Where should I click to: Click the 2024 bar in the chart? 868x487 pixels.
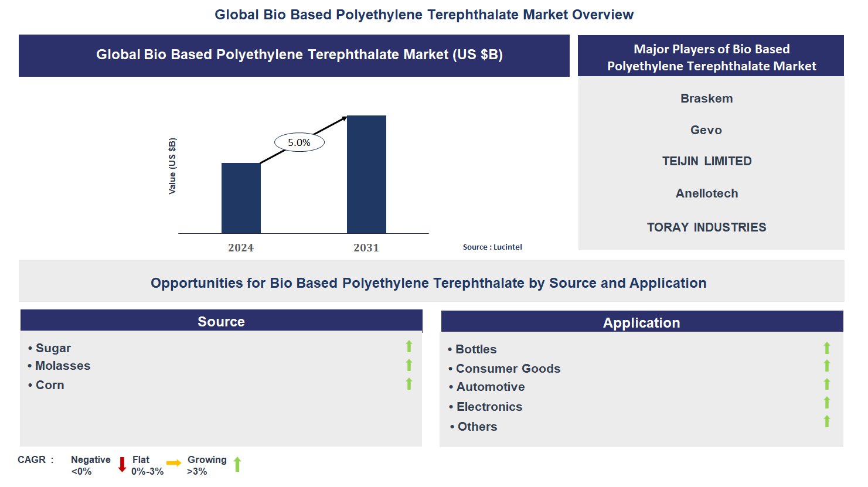pos(241,198)
